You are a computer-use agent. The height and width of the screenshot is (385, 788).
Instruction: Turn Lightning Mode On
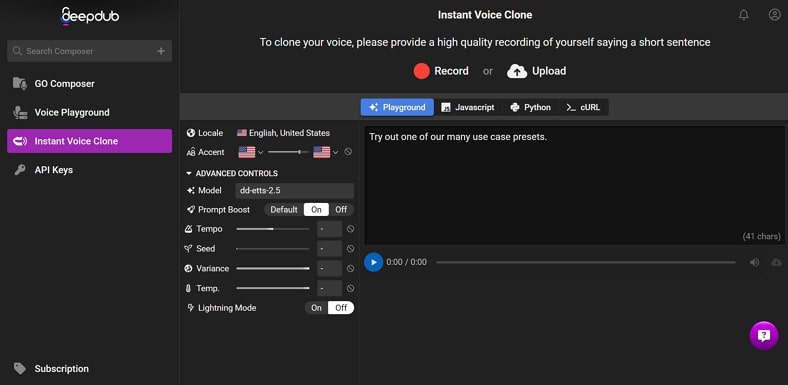[316, 308]
